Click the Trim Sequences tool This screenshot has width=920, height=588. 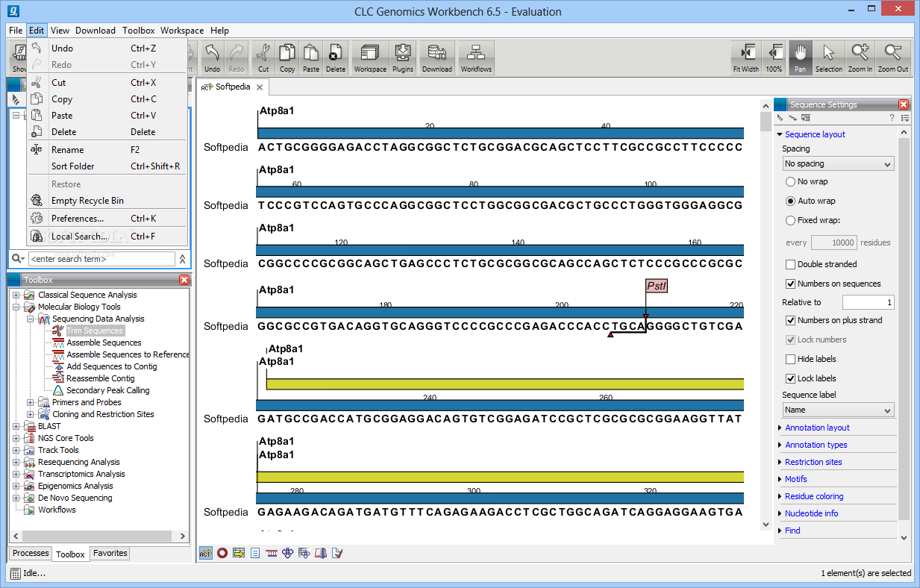[x=94, y=331]
